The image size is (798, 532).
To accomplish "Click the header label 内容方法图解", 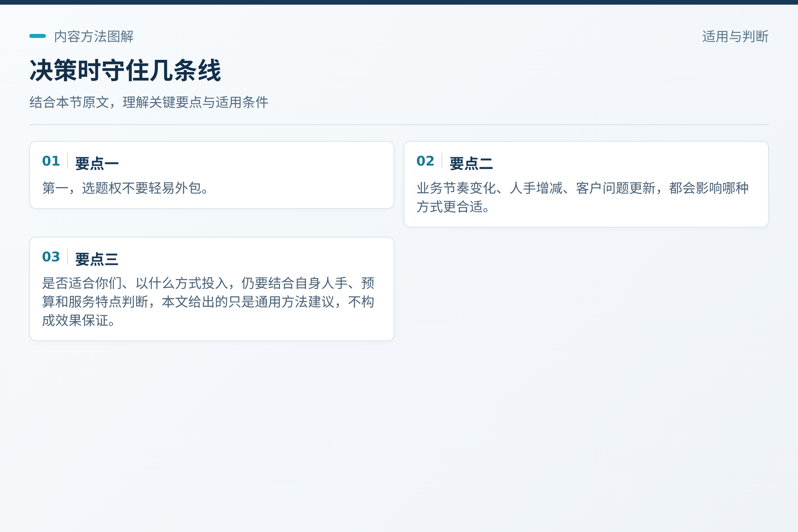I will (94, 36).
